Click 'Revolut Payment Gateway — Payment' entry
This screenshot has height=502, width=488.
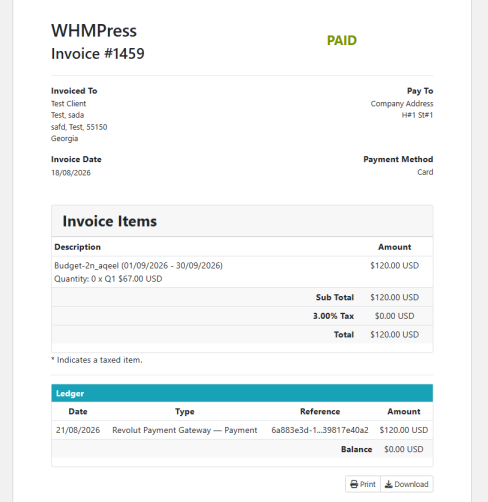[185, 430]
